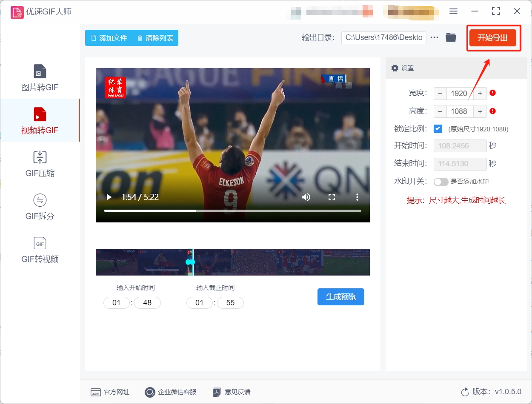Click the 设置 gear icon
Image resolution: width=532 pixels, height=404 pixels.
coord(395,68)
